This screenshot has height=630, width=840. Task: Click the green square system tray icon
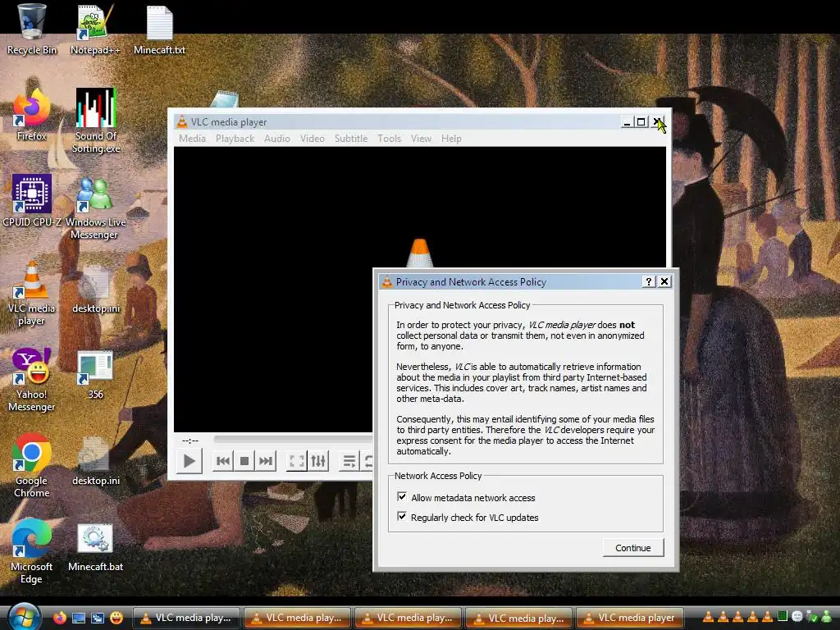tap(782, 616)
